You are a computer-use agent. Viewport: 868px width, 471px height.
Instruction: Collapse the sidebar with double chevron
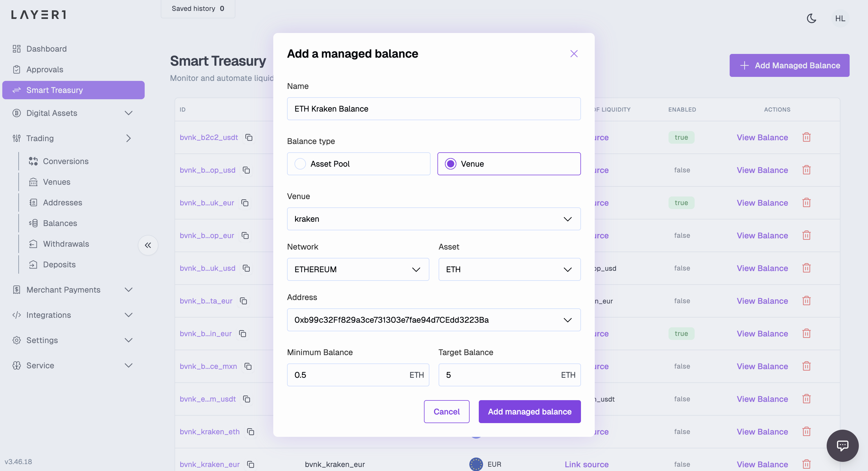point(148,245)
